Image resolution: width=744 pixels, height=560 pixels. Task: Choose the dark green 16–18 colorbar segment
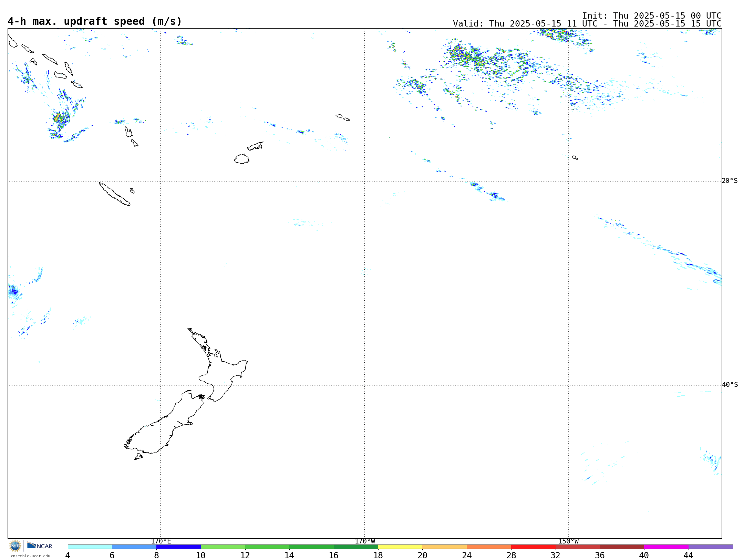point(356,547)
